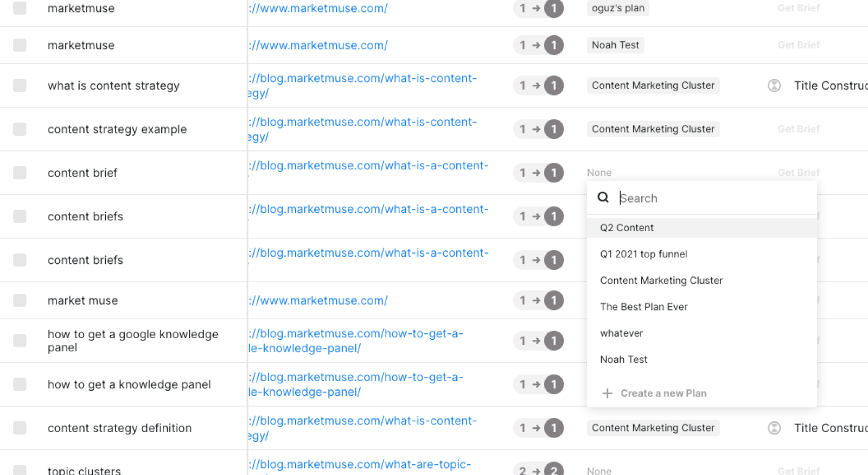The image size is (868, 475).
Task: Click the plus icon beside Create a new Plan
Action: click(x=607, y=394)
